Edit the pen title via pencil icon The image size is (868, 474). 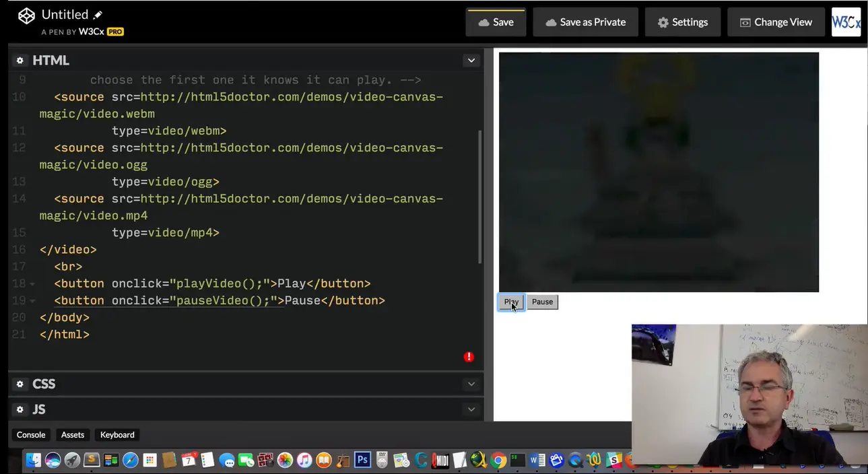click(x=98, y=15)
